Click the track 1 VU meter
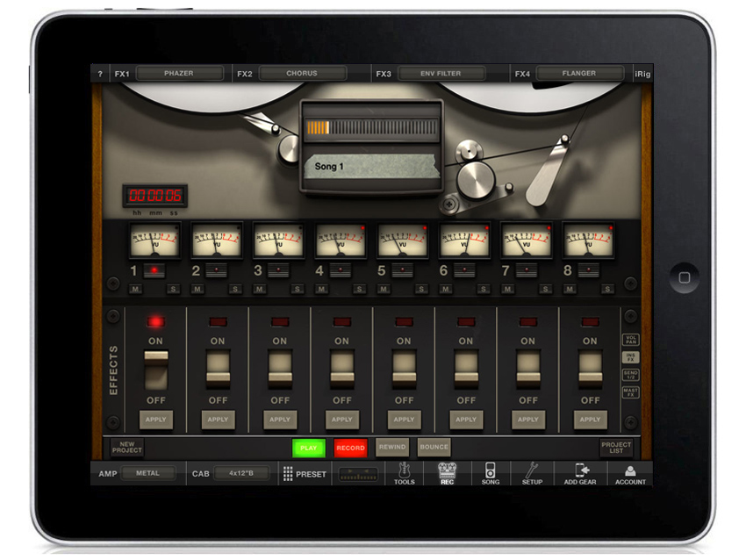746x560 pixels. click(x=154, y=241)
